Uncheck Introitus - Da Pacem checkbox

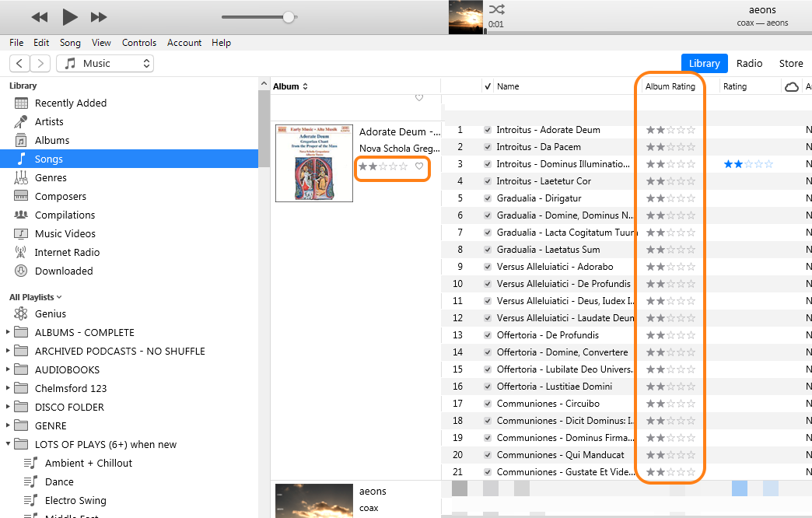point(488,147)
